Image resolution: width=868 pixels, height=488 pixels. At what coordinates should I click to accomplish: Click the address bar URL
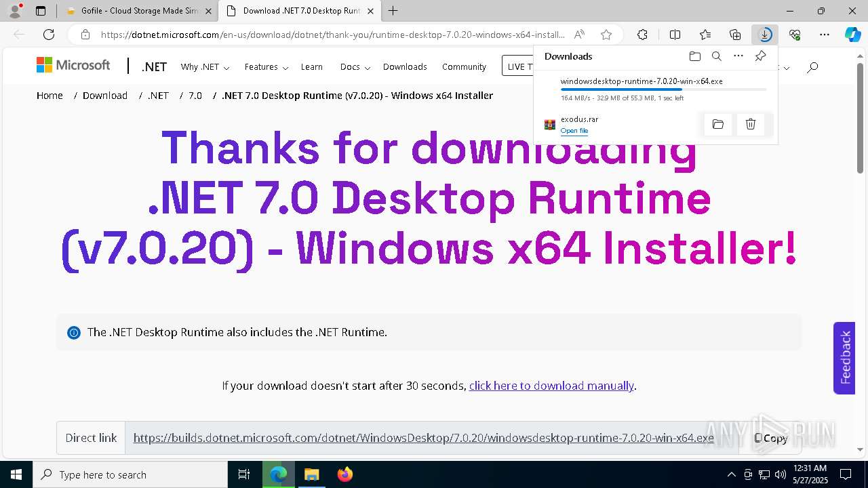(x=332, y=35)
